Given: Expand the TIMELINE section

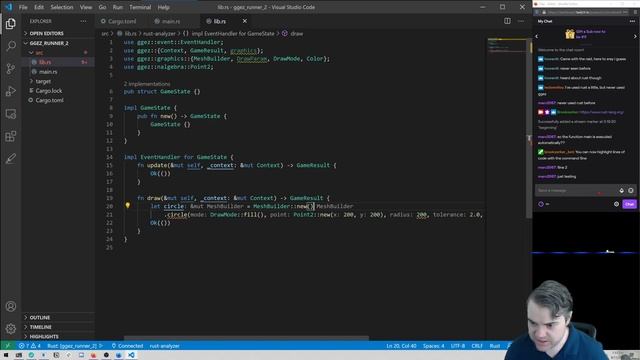Looking at the screenshot, I should 40,327.
